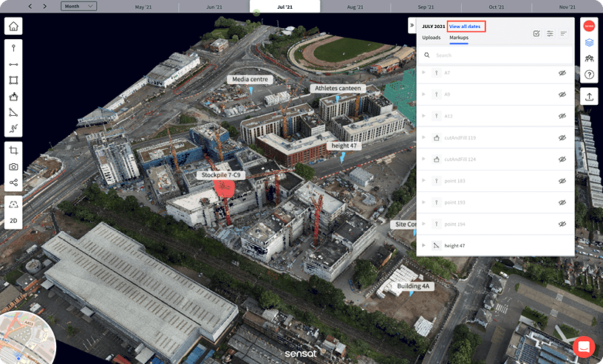603x364 pixels.
Task: Expand the point 193 row
Action: (423, 202)
